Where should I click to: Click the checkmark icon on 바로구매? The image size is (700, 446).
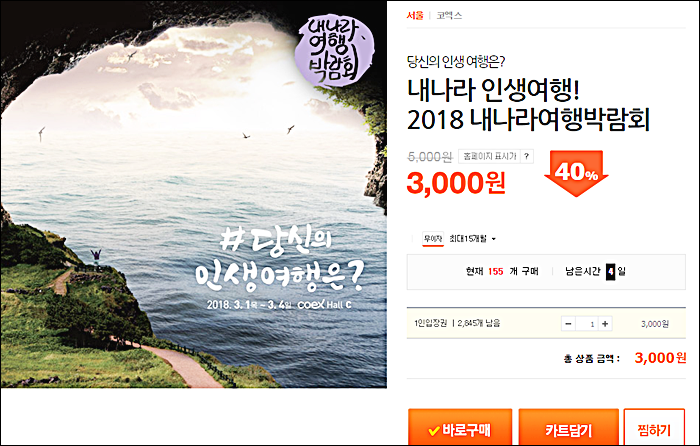pos(433,430)
